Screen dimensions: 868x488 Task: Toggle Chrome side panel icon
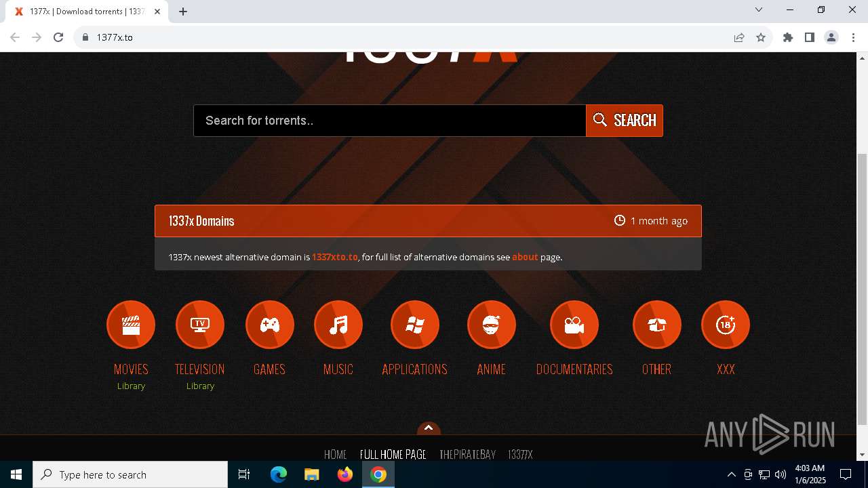click(810, 37)
